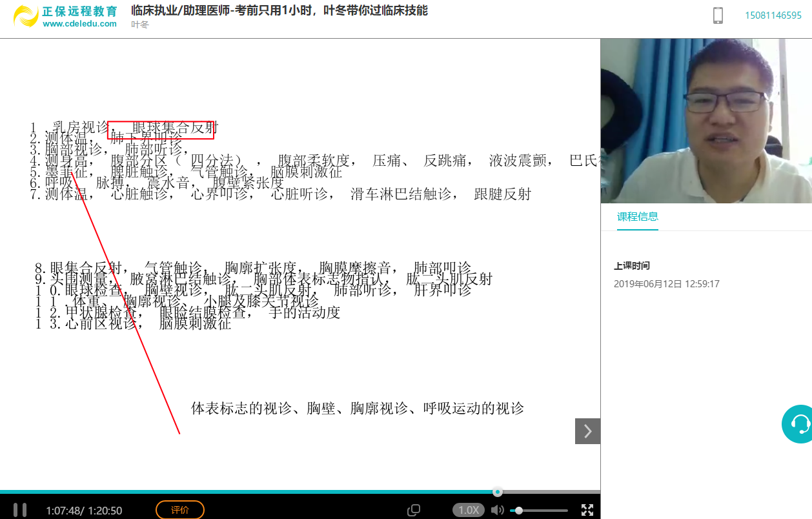Click the instructor name 叶冬
This screenshot has width=812, height=519.
[x=139, y=25]
